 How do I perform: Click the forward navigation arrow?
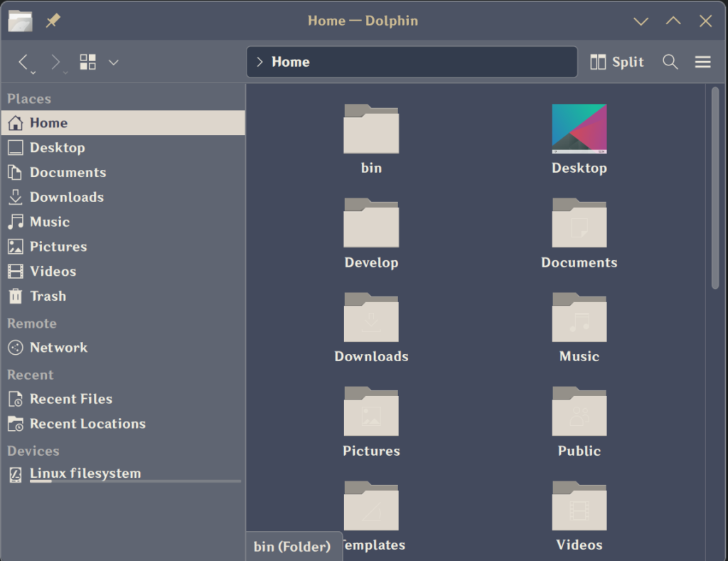(x=55, y=62)
